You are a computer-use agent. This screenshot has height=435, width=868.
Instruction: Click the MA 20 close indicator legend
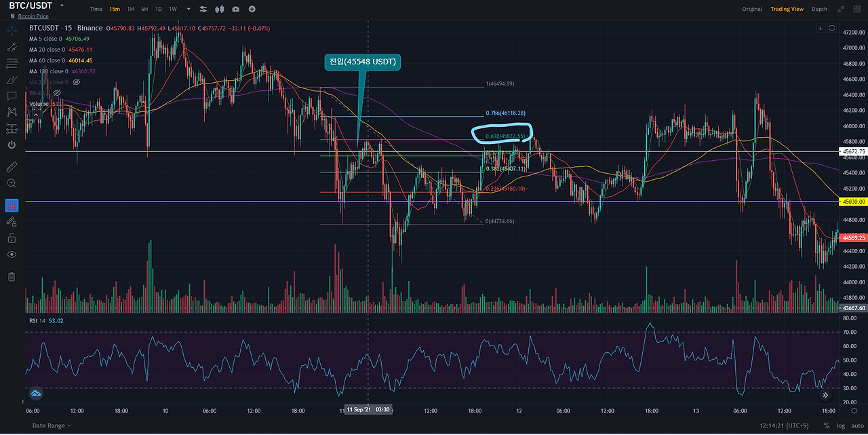61,50
